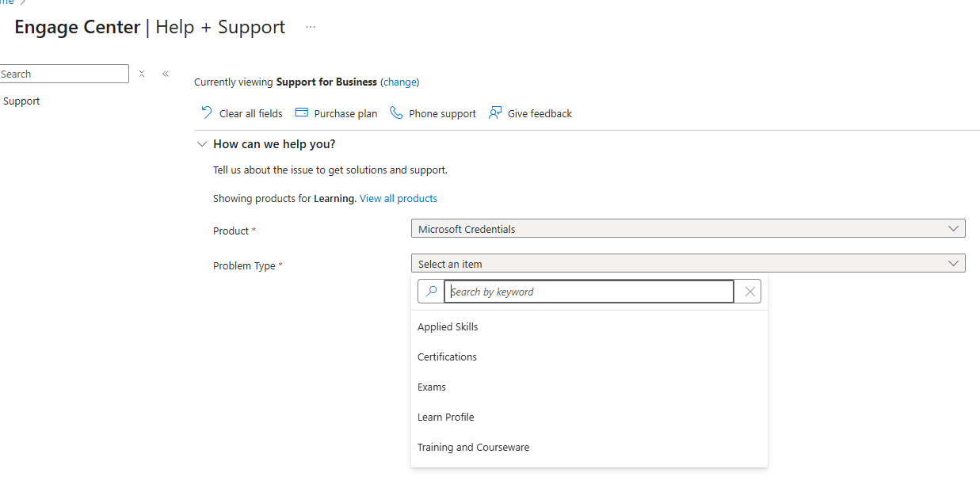Pick Training and Courseware option
Screen dimensions: 980x492
coord(473,447)
